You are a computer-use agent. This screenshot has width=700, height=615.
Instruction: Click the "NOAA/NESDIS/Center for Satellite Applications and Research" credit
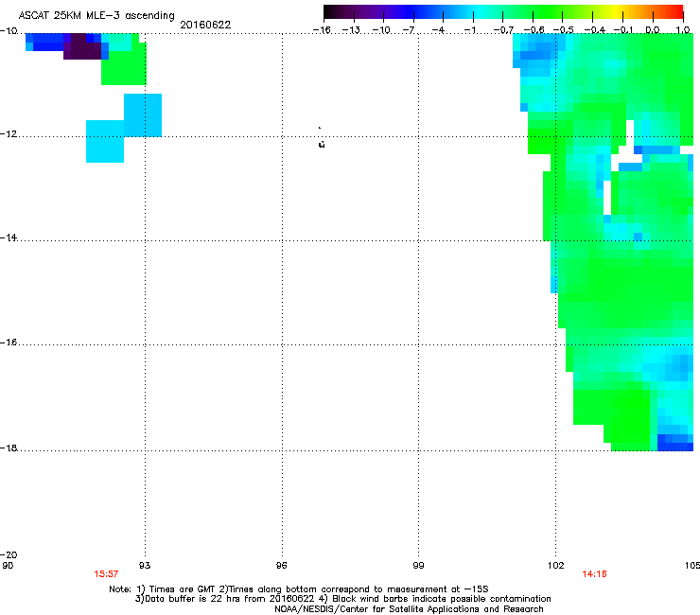409,609
